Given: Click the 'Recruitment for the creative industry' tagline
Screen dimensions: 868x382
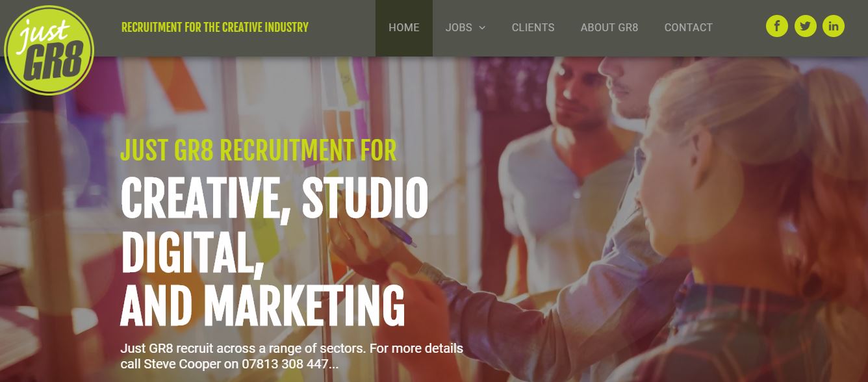Looking at the screenshot, I should 215,27.
